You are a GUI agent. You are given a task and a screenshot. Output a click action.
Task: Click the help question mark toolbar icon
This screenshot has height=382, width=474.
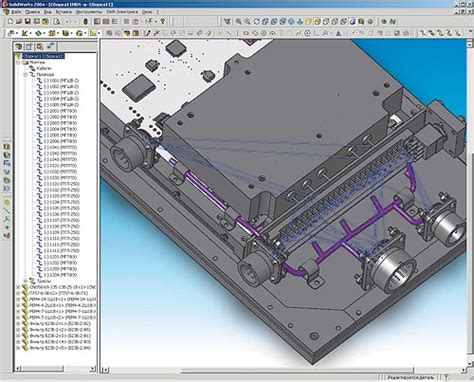[163, 22]
